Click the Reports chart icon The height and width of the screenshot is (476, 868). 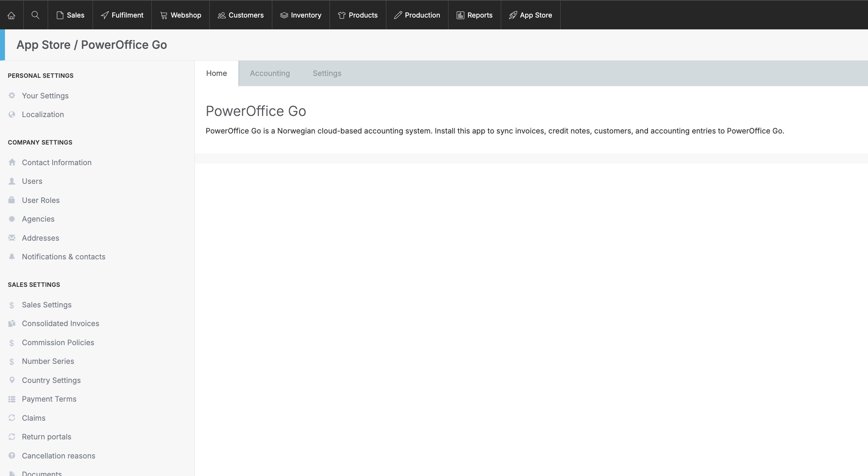tap(461, 15)
